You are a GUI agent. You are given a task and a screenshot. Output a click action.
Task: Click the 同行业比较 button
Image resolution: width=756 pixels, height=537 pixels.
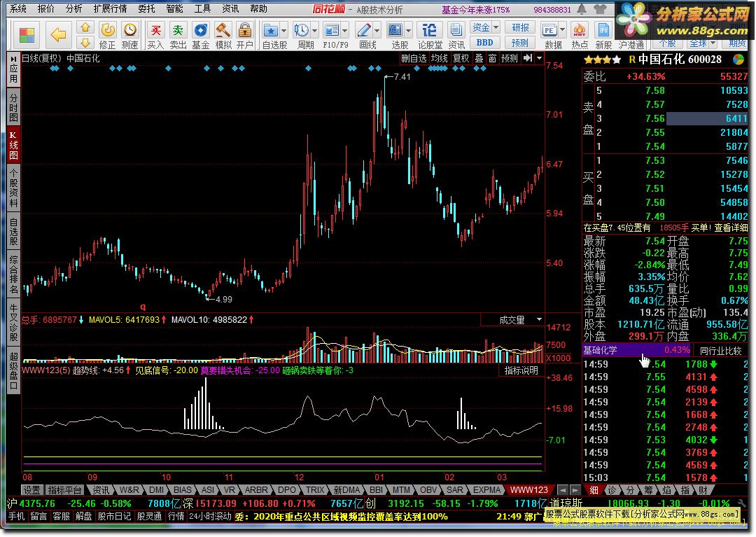coord(721,351)
